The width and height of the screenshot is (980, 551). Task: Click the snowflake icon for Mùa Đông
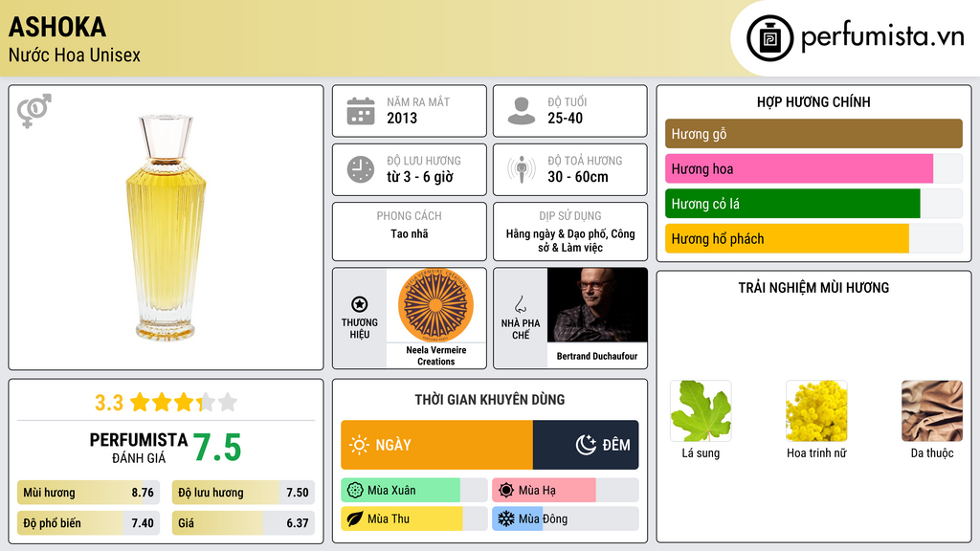tap(506, 518)
